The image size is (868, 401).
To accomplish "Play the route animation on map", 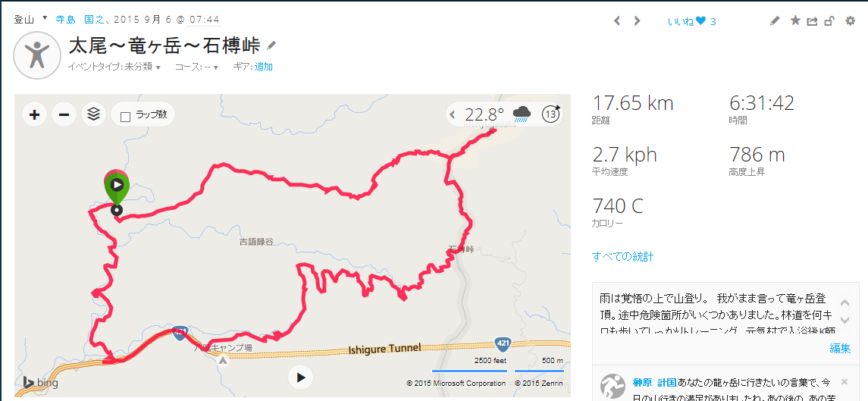I will pyautogui.click(x=300, y=378).
